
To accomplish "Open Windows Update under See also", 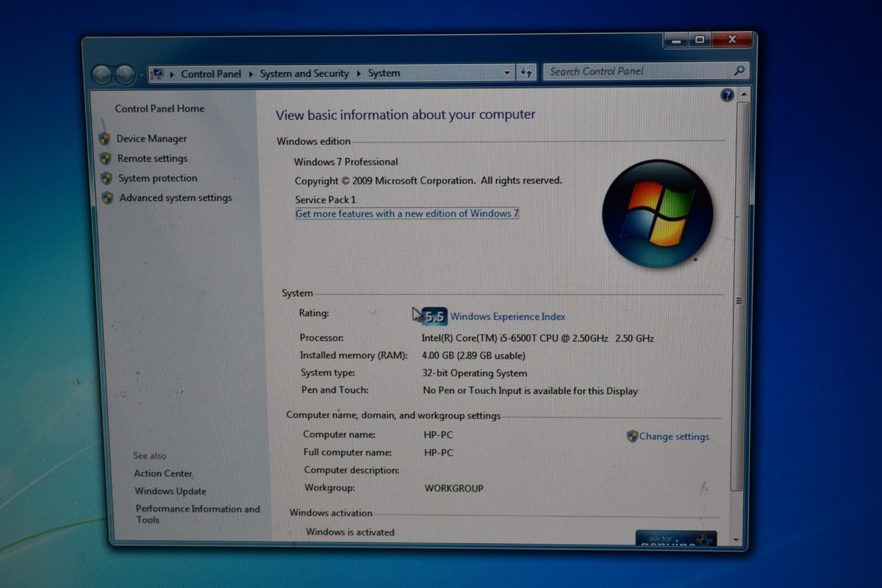I will click(x=170, y=491).
